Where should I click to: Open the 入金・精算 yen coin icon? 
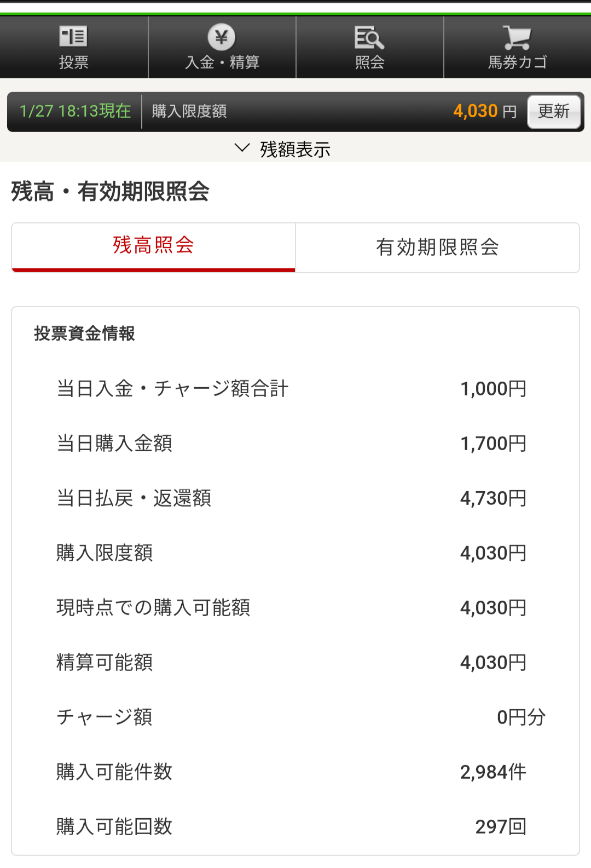pyautogui.click(x=222, y=37)
